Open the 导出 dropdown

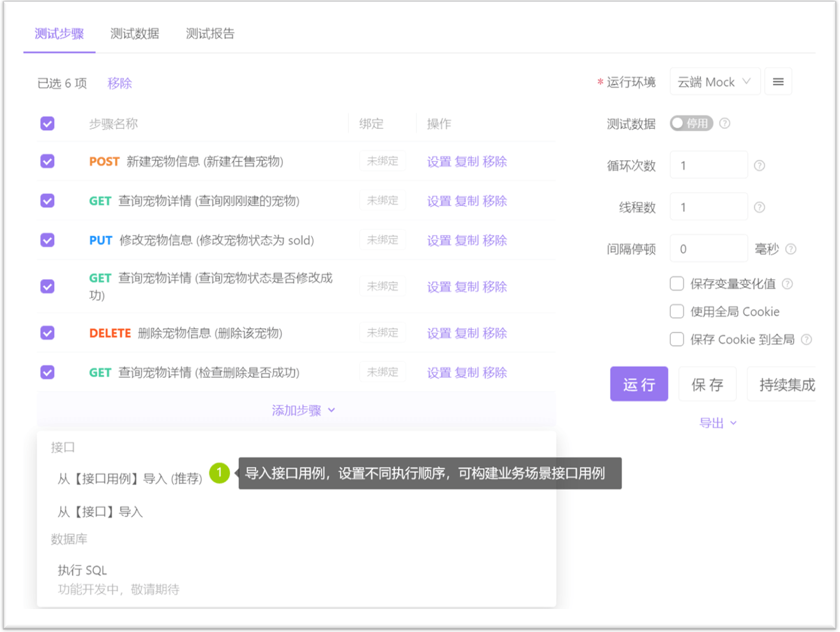(718, 422)
